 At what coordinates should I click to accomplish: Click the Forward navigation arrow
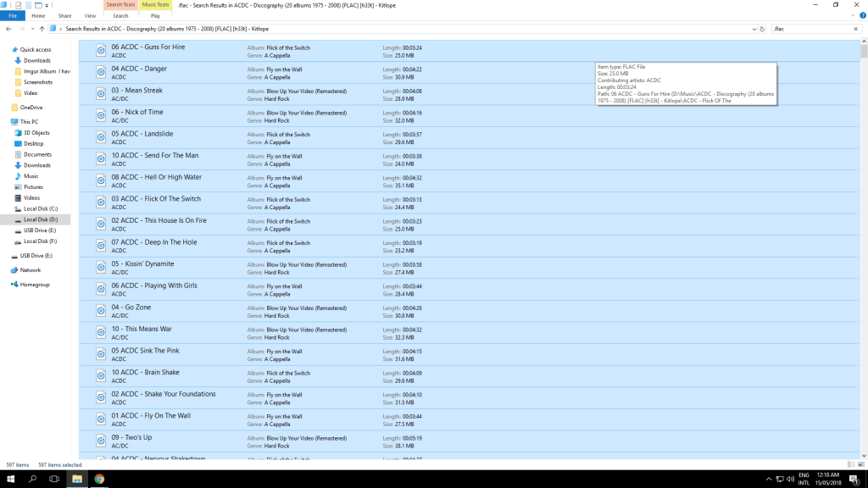coord(22,28)
